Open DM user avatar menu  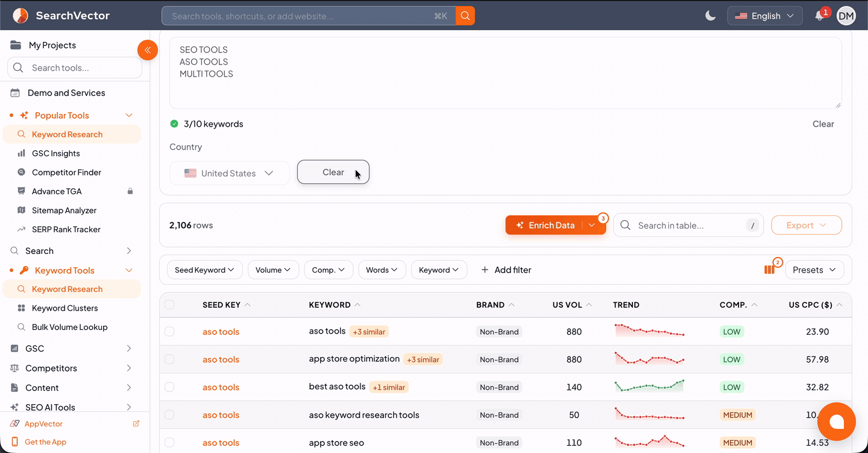(846, 16)
